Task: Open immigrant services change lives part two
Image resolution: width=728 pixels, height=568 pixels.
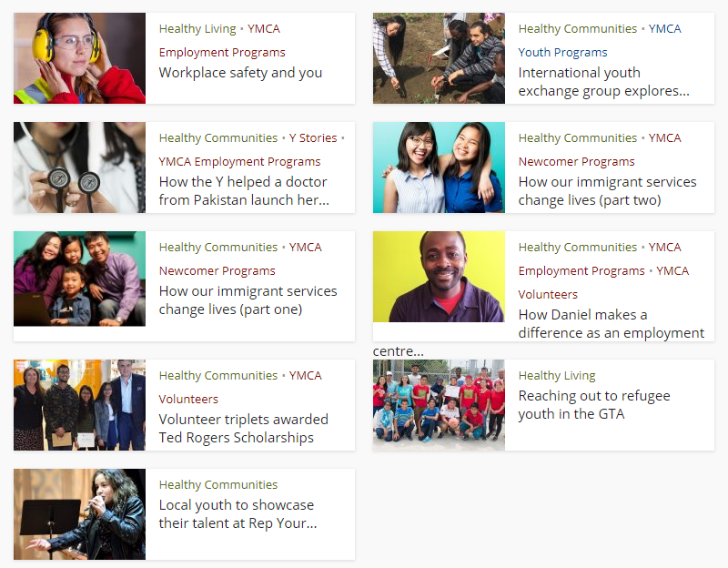Action: pyautogui.click(x=607, y=191)
